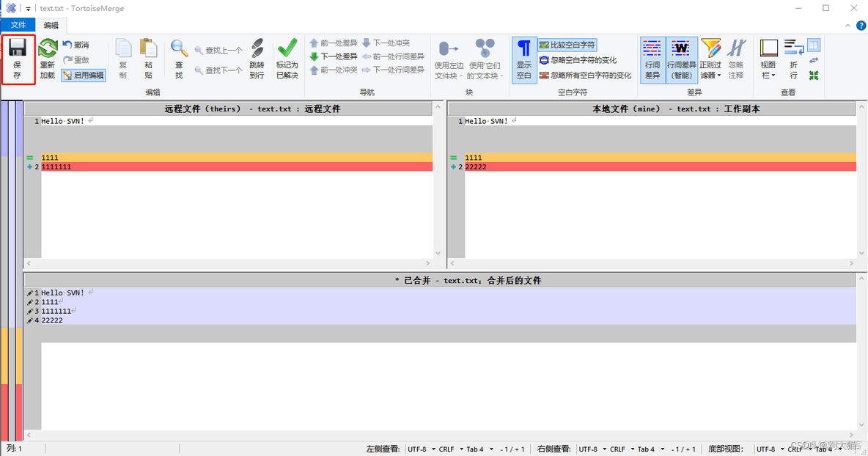Open right view UTF-8 encoding dropdown
The width and height of the screenshot is (868, 456).
[592, 449]
